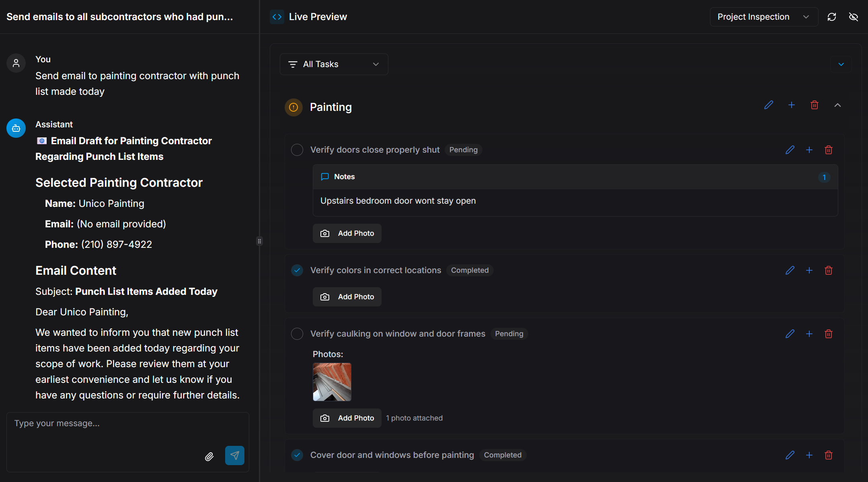Screen dimensions: 868x482
Task: Check off 'Verify caulking on window' task
Action: (x=297, y=334)
